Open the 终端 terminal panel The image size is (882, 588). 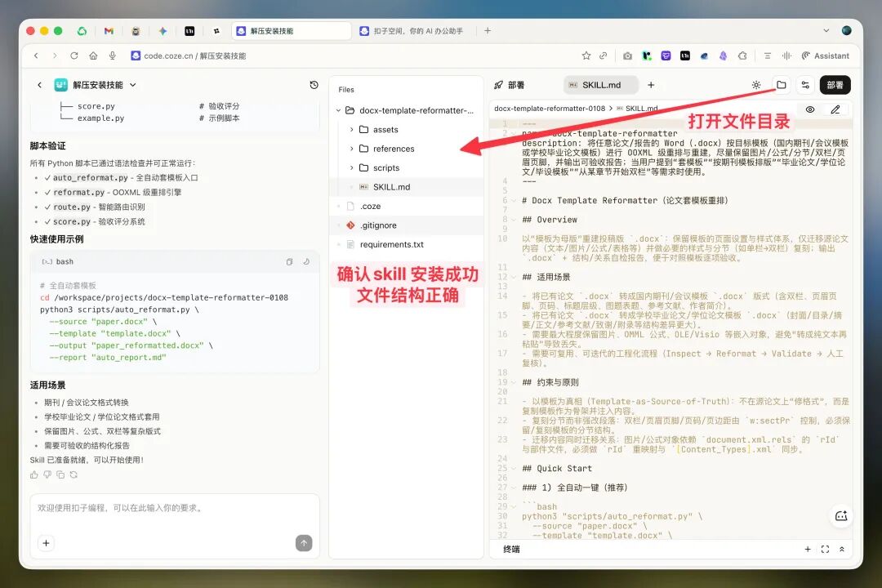511,549
